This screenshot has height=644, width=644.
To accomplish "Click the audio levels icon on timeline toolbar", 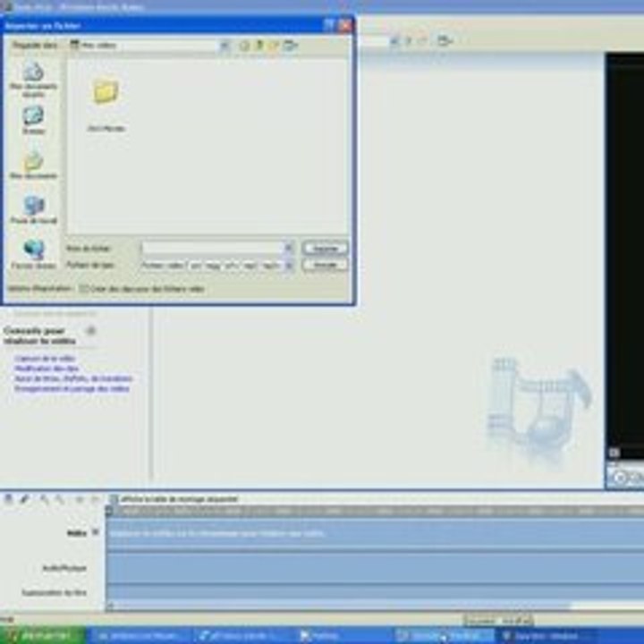I will tap(9, 499).
